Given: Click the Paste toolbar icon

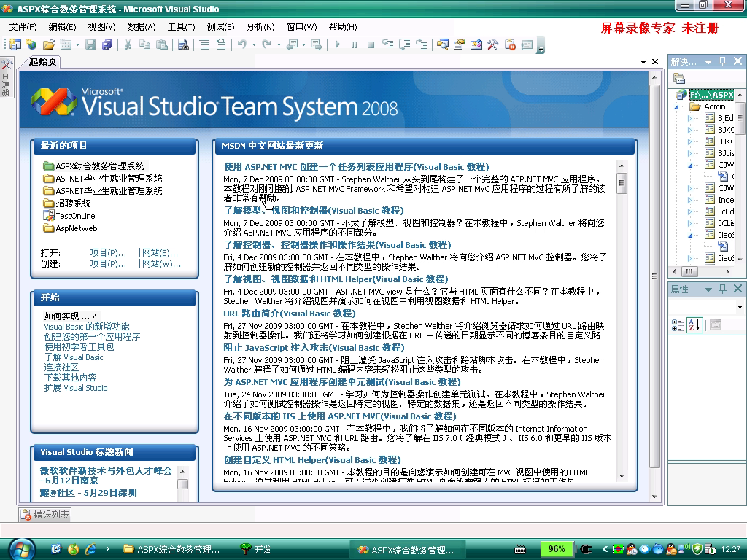Looking at the screenshot, I should click(x=162, y=44).
